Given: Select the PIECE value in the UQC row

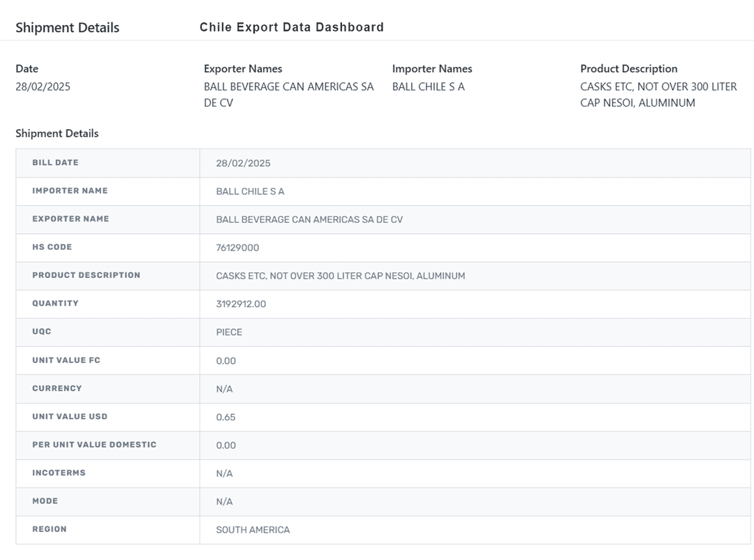Looking at the screenshot, I should click(229, 332).
